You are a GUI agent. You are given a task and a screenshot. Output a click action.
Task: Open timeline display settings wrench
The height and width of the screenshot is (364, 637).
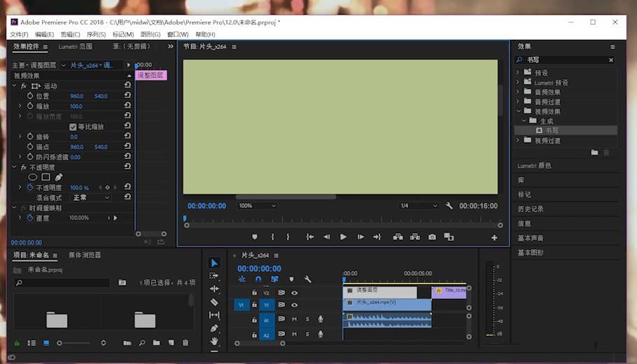(307, 279)
